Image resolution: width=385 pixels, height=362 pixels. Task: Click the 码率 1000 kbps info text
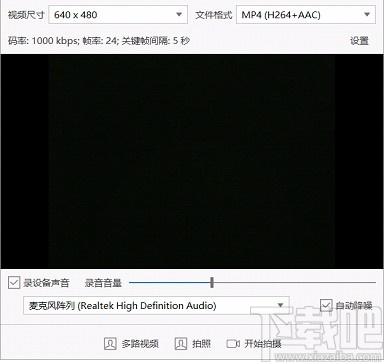click(x=99, y=41)
